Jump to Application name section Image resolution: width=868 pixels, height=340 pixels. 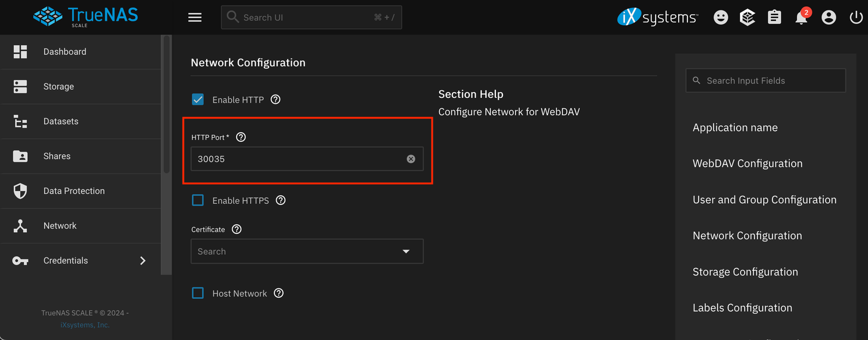pos(735,127)
